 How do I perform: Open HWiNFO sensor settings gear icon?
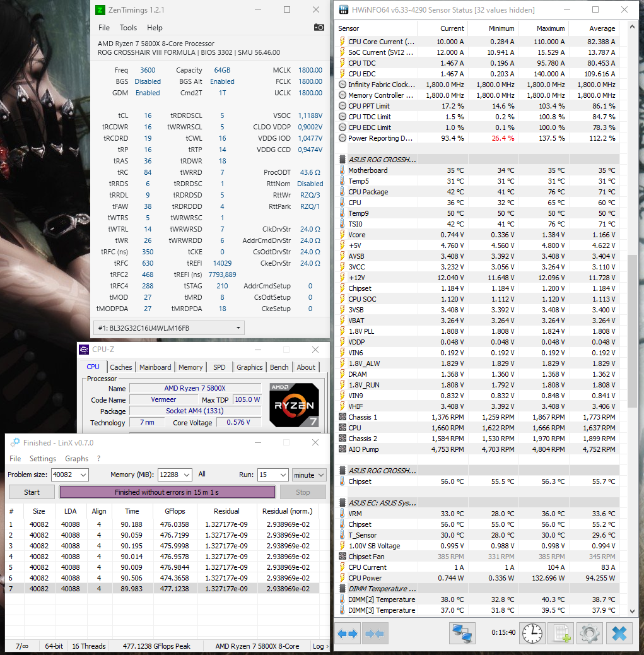589,634
